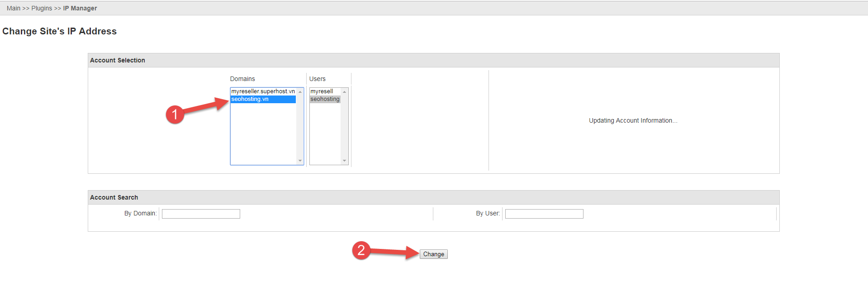868x296 pixels.
Task: Click the Domains list scroll-down arrow
Action: 300,161
